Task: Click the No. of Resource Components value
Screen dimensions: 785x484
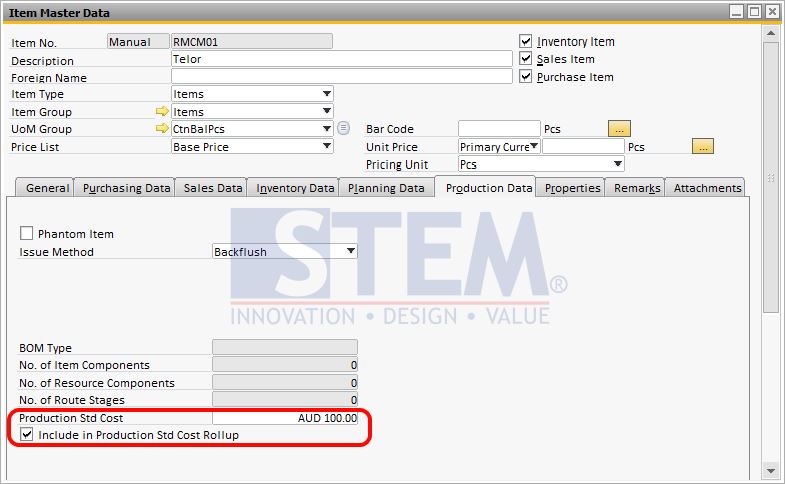Action: tap(285, 382)
